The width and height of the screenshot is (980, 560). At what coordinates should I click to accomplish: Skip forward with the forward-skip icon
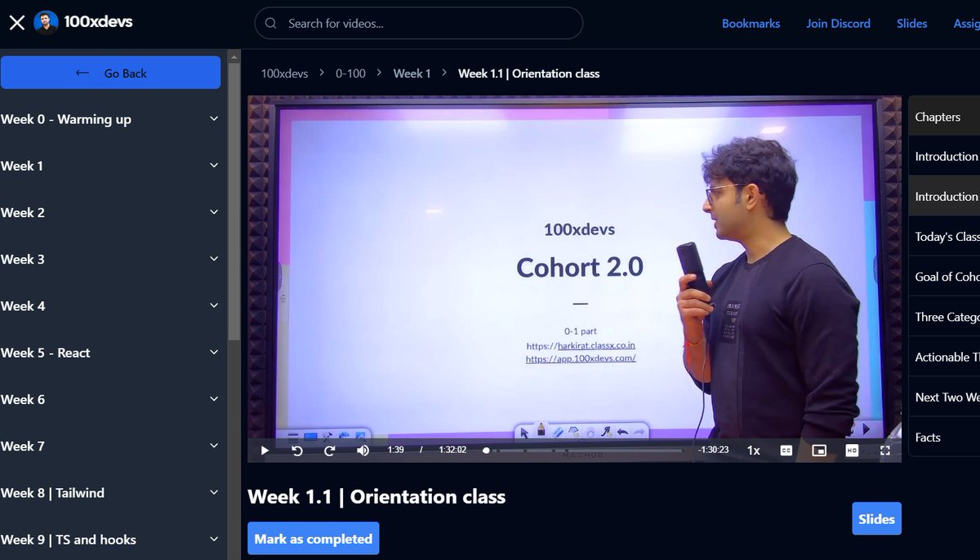click(330, 450)
